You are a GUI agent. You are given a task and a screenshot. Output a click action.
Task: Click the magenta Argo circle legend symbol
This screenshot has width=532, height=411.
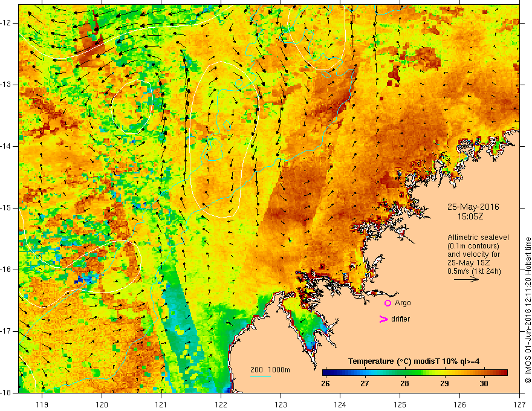388,303
